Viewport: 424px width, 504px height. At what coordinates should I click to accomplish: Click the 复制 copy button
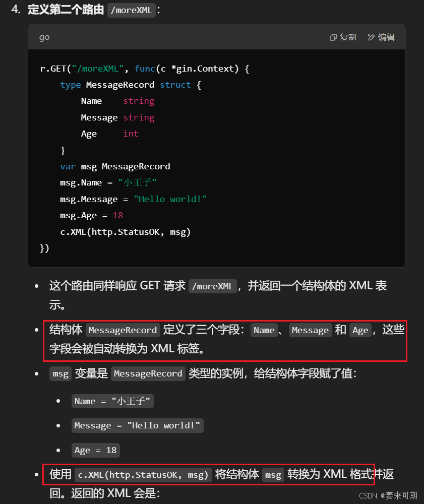coord(343,37)
